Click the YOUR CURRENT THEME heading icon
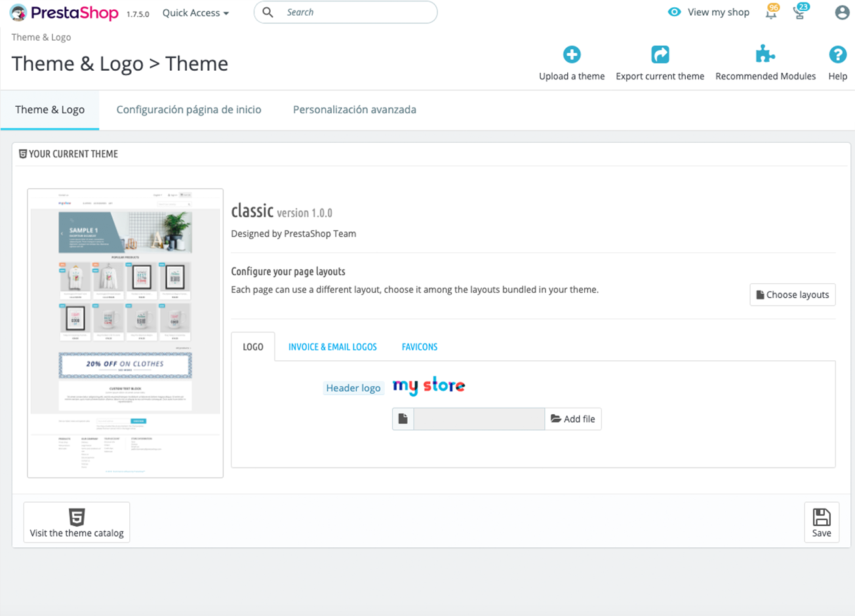The height and width of the screenshot is (616, 855). coord(23,154)
